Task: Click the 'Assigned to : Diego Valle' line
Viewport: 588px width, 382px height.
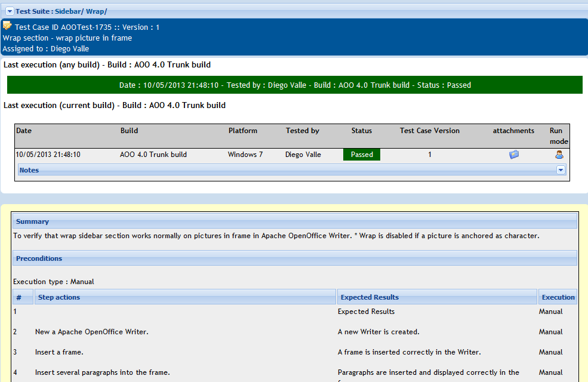Action: coord(46,49)
